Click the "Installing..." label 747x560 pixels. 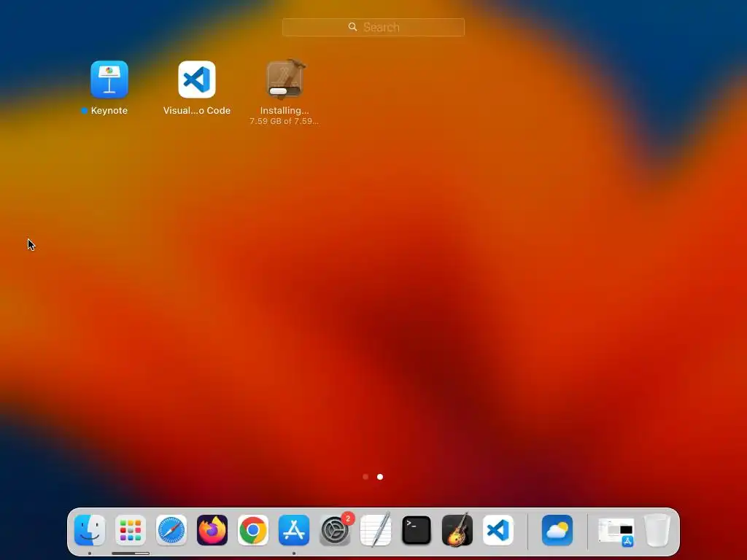(285, 111)
